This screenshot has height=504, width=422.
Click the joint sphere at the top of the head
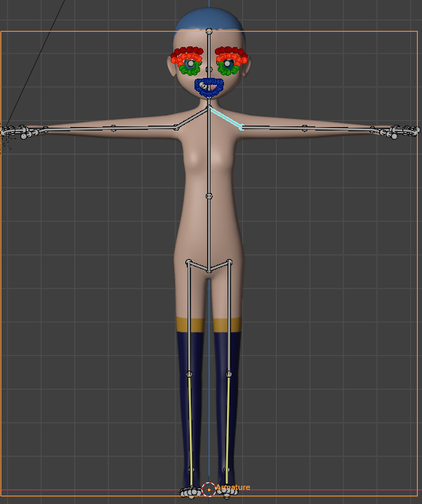(x=209, y=31)
